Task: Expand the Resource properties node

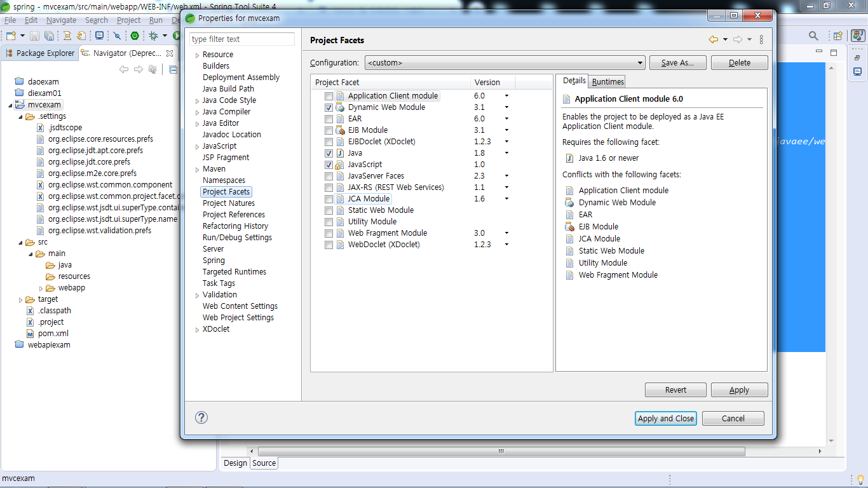Action: pos(197,55)
